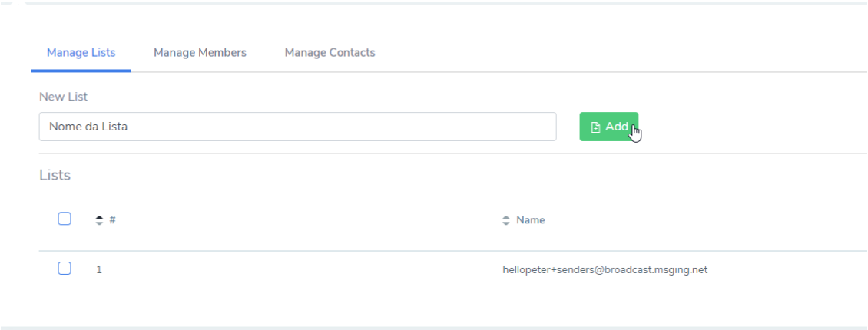Click the New List field label
The image size is (868, 330).
pos(63,97)
